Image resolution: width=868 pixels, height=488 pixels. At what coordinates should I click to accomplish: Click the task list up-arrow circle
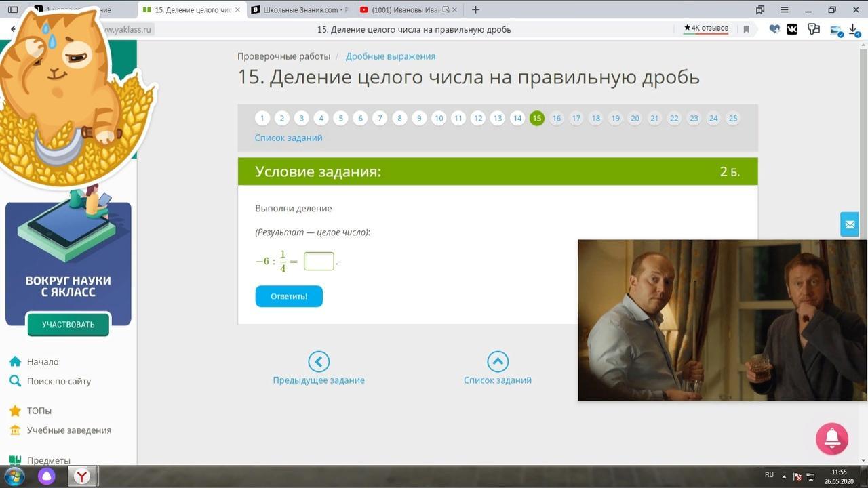pos(498,361)
